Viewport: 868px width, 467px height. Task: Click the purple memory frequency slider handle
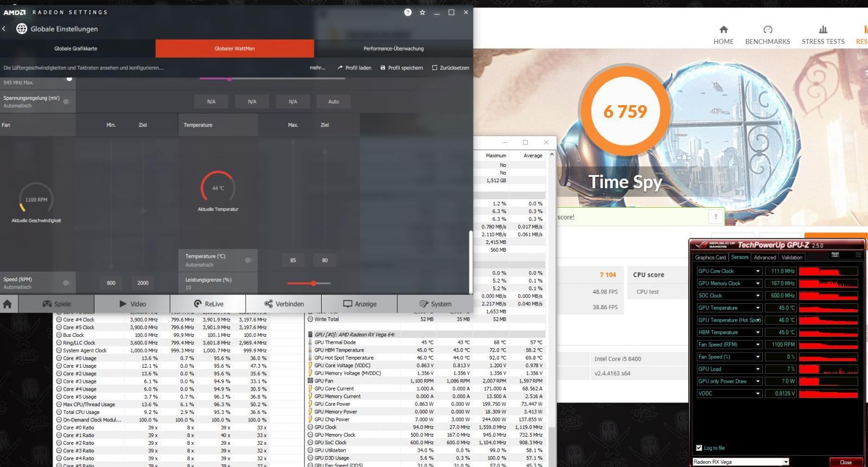(x=229, y=79)
